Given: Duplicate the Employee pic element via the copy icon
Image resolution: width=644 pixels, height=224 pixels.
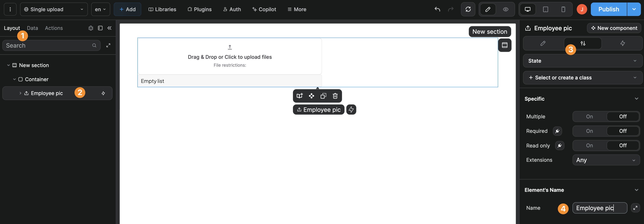Looking at the screenshot, I should [323, 96].
